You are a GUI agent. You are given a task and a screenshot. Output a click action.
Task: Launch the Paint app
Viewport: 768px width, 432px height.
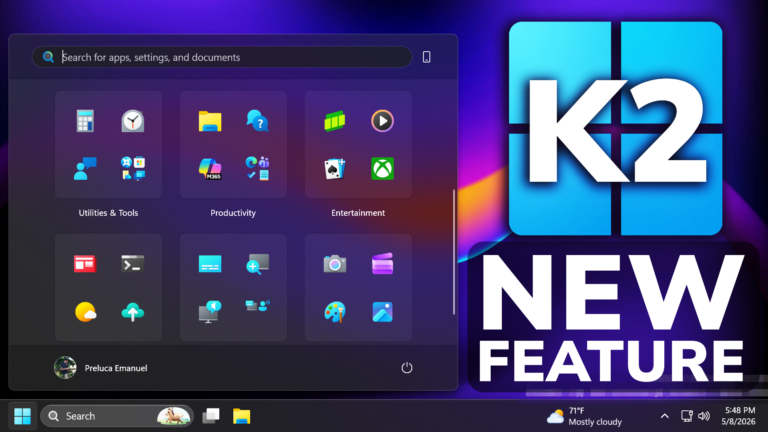335,312
